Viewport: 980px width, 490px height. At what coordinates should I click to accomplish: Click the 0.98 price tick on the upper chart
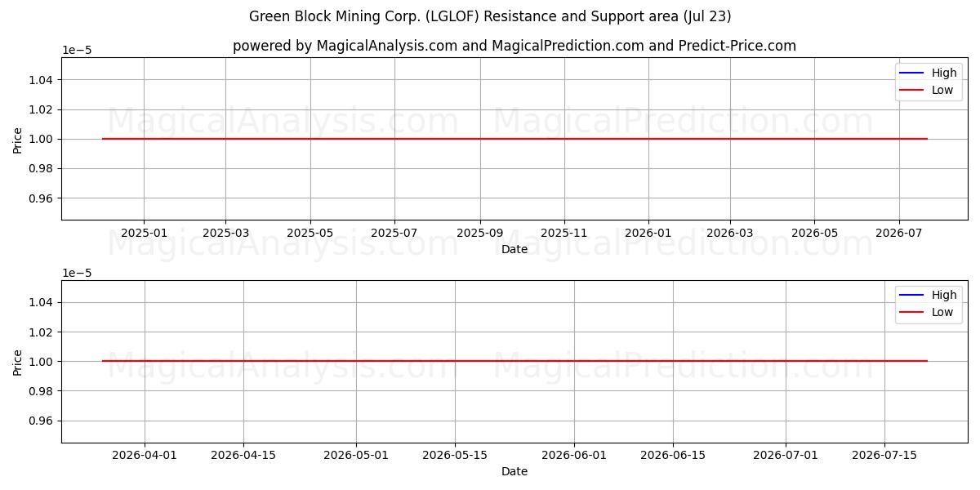click(x=42, y=169)
